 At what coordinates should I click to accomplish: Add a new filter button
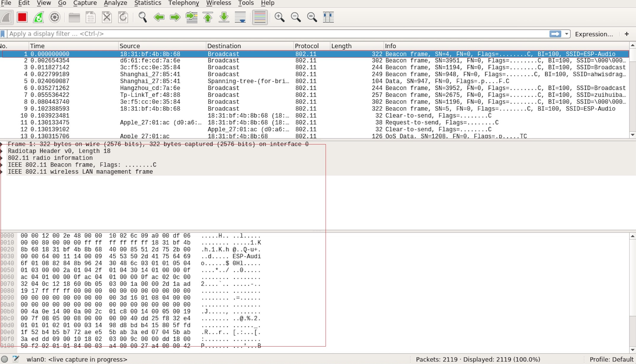(627, 34)
